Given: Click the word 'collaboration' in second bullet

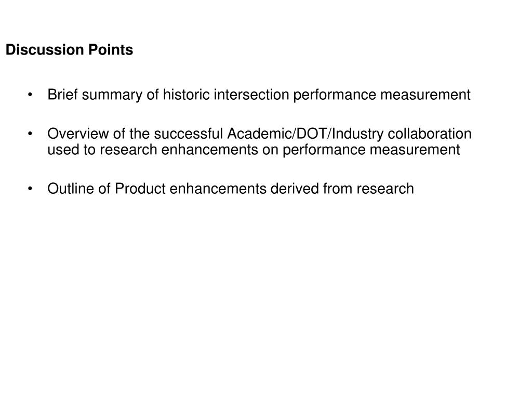Looking at the screenshot, I should (x=430, y=134).
